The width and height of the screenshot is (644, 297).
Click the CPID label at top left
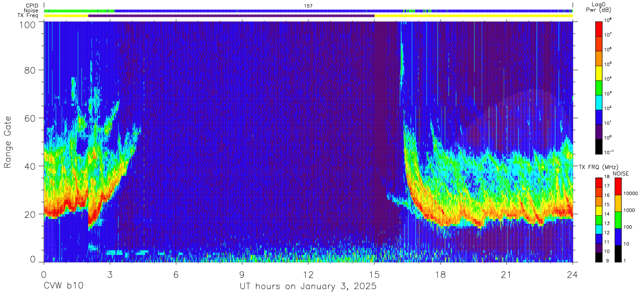coord(32,6)
